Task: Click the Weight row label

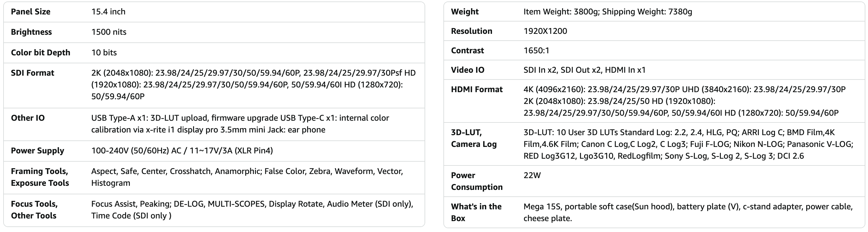Action: (x=465, y=12)
